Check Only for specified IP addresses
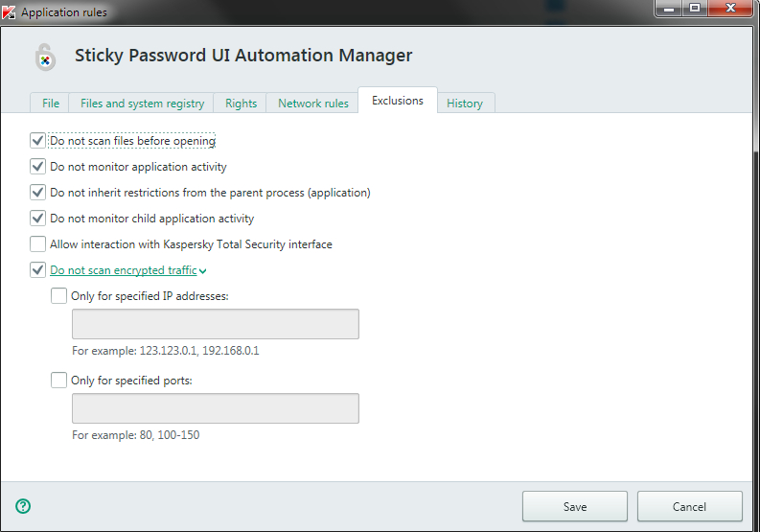Viewport: 760px width, 532px height. [x=59, y=296]
